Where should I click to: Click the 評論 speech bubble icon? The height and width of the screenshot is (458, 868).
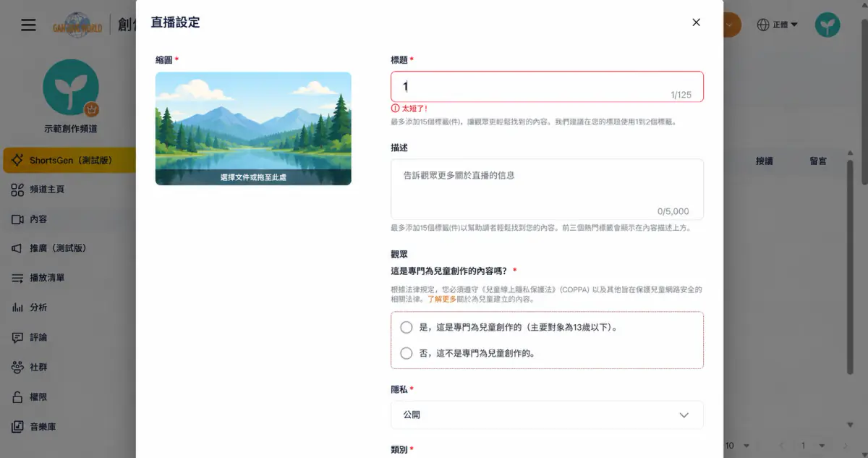coord(18,338)
